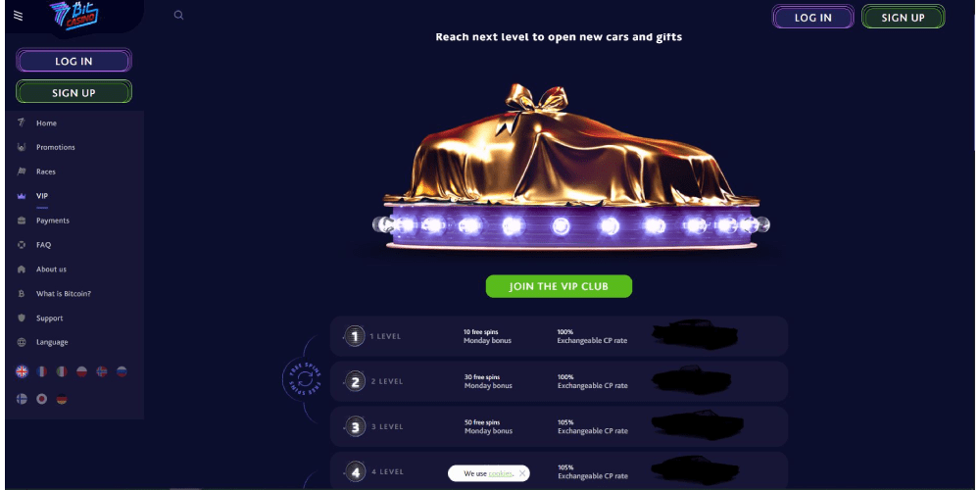
Task: Click the search magnifier icon
Action: (178, 16)
